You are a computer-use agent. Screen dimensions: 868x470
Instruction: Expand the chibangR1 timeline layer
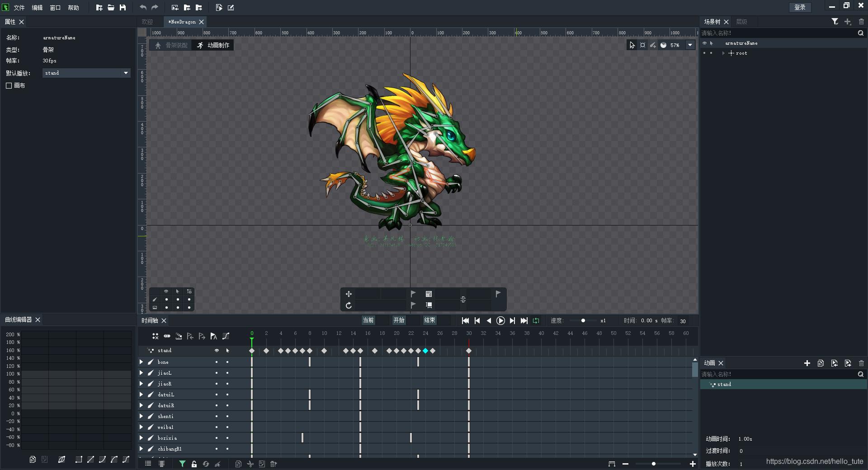(141, 449)
